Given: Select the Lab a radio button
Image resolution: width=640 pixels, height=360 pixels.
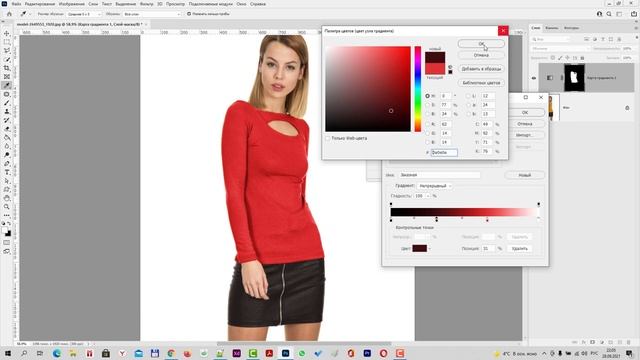Looking at the screenshot, I should 468,105.
